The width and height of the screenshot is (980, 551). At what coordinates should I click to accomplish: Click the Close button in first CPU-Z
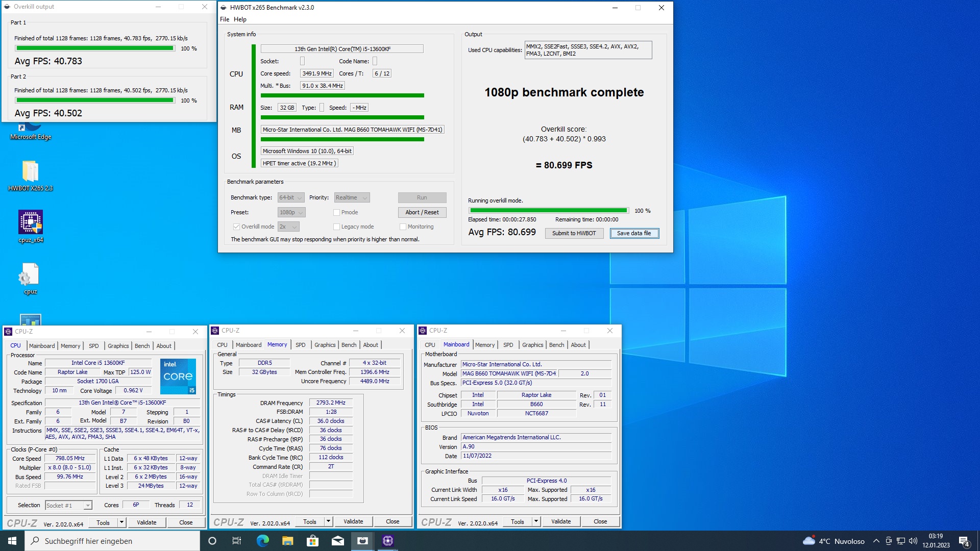186,522
